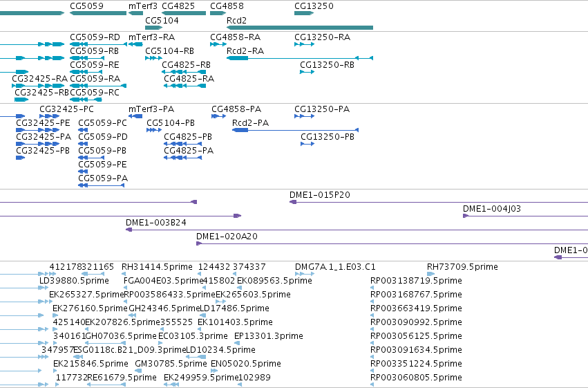
Task: Click BAC clone DME1-015P20
Action: point(439,202)
